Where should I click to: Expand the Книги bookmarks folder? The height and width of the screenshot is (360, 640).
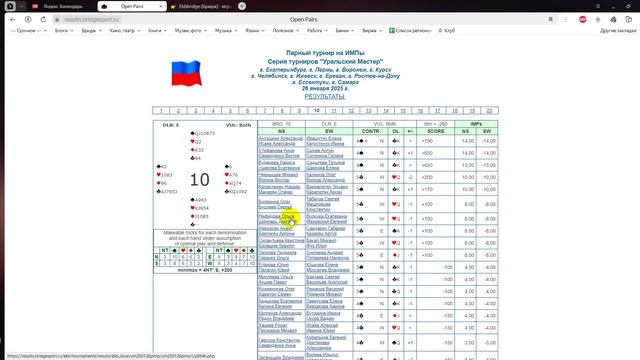coord(157,31)
